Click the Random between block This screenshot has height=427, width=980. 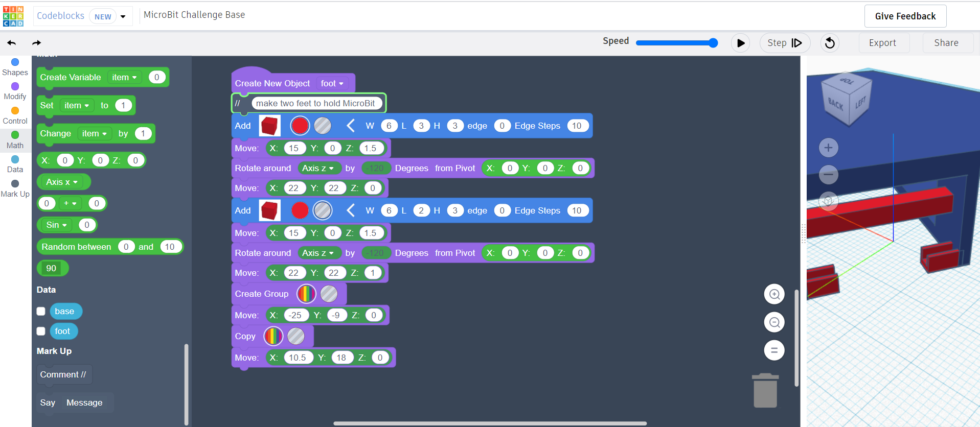[110, 247]
